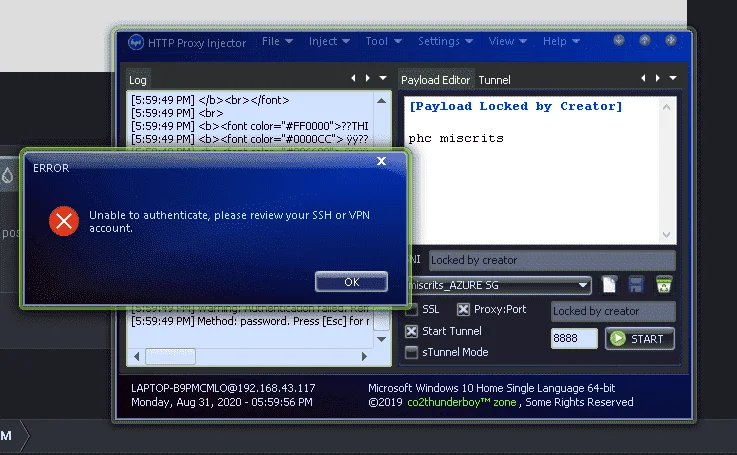Click payload editor scrollbar up arrow
Screen dimensions: 737x455
[666, 107]
